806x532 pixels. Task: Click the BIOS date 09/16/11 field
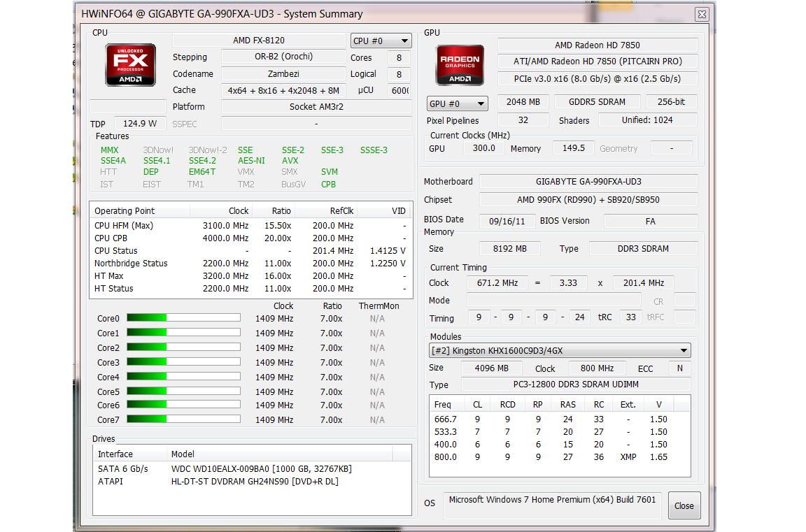[507, 222]
